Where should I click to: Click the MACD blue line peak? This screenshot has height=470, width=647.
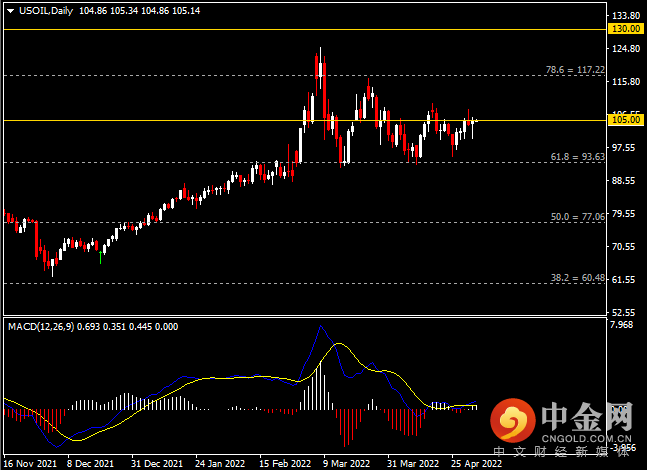pos(321,326)
